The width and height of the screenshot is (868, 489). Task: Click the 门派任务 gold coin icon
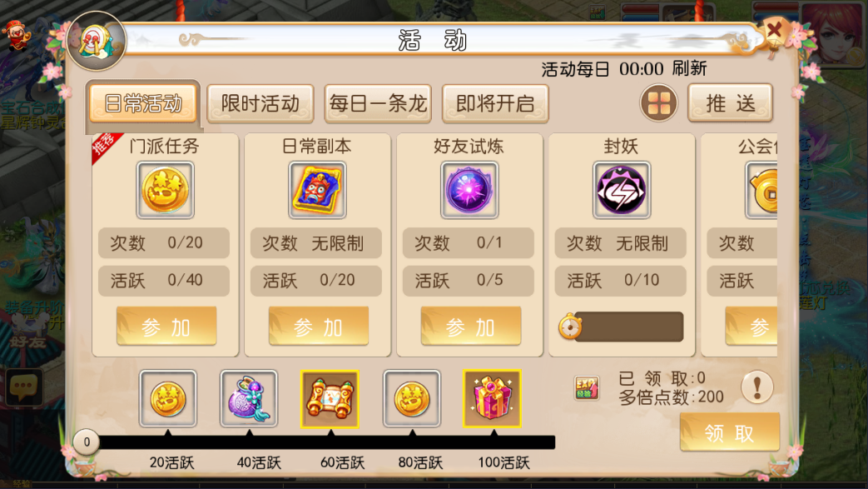[166, 190]
